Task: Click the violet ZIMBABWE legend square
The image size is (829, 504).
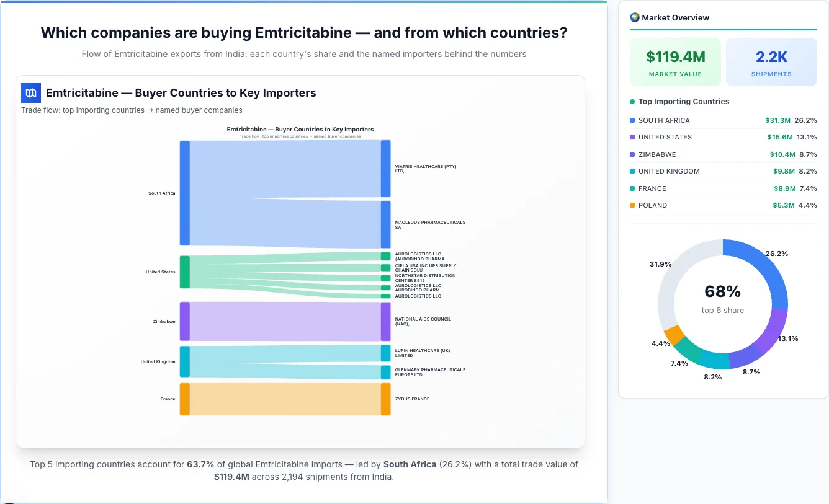Action: pos(632,154)
